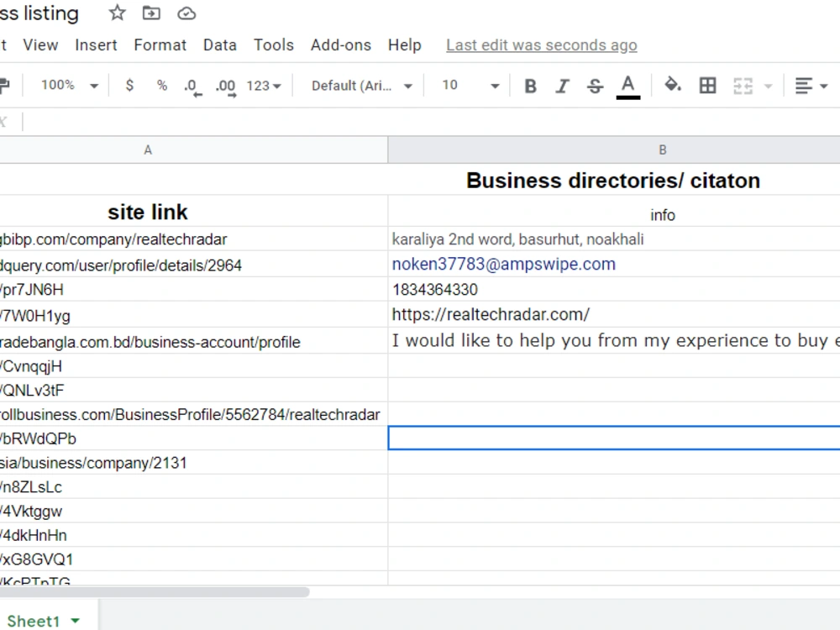
Task: Click the sia/business/company/2131 cell
Action: coord(194,462)
